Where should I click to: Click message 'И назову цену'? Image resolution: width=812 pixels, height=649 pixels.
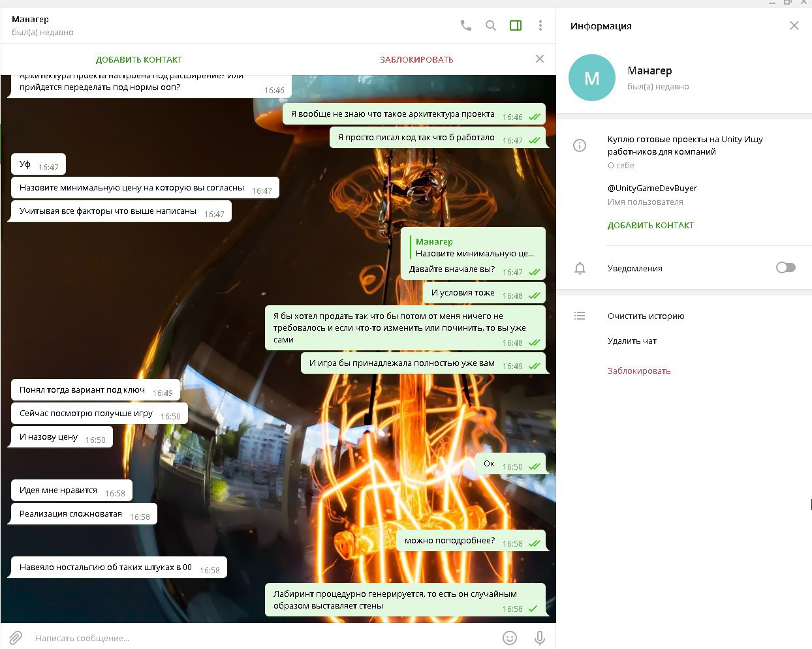click(62, 437)
